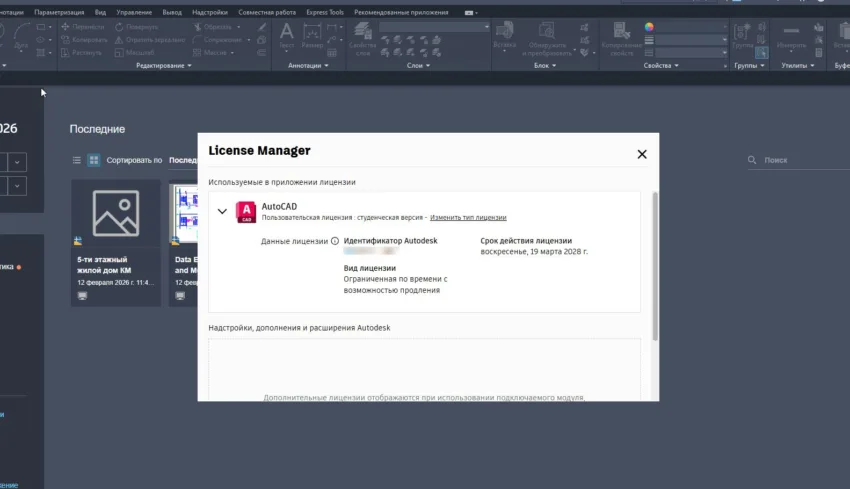Switch recent files to grid view
The width and height of the screenshot is (850, 489).
pos(94,160)
